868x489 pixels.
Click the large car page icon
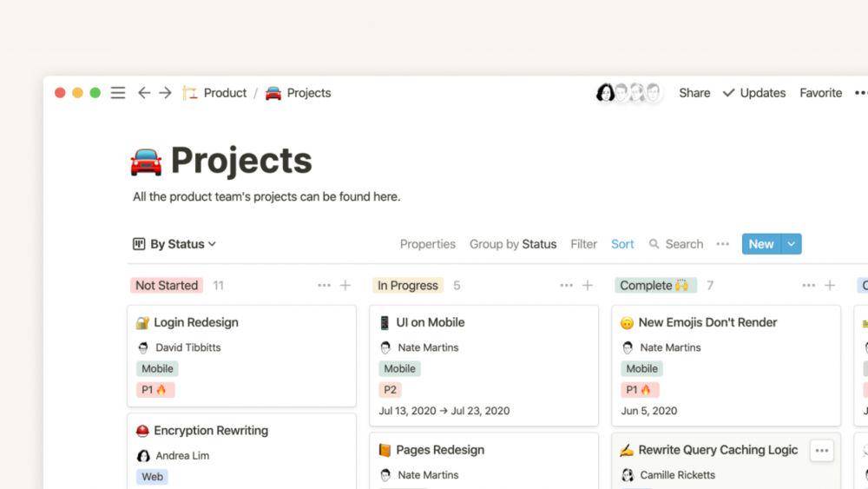tap(146, 162)
